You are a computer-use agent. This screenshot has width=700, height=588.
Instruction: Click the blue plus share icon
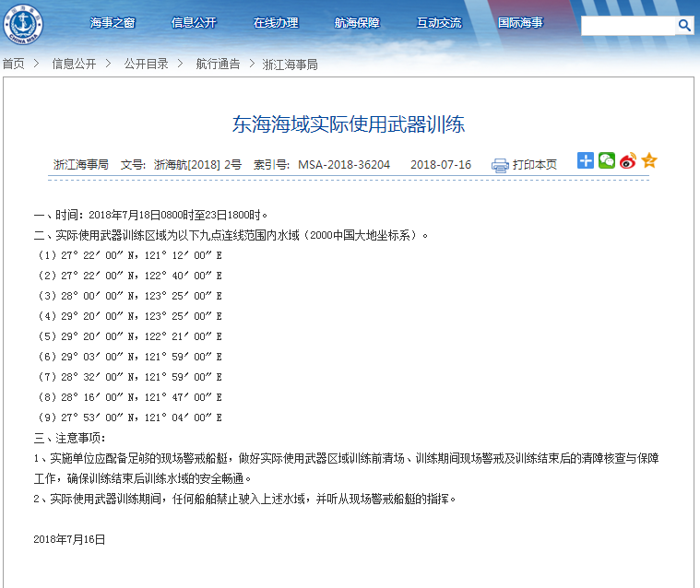586,160
